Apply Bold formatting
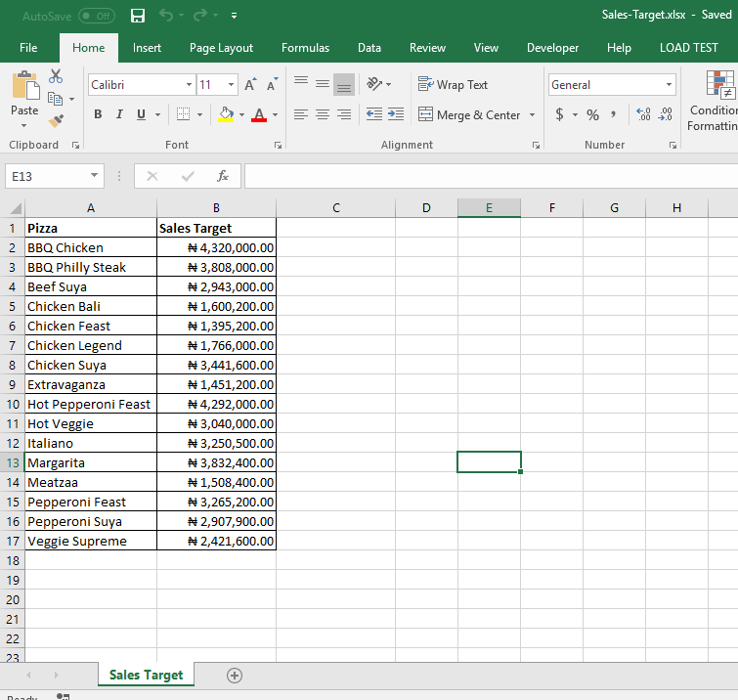738x700 pixels. point(98,114)
